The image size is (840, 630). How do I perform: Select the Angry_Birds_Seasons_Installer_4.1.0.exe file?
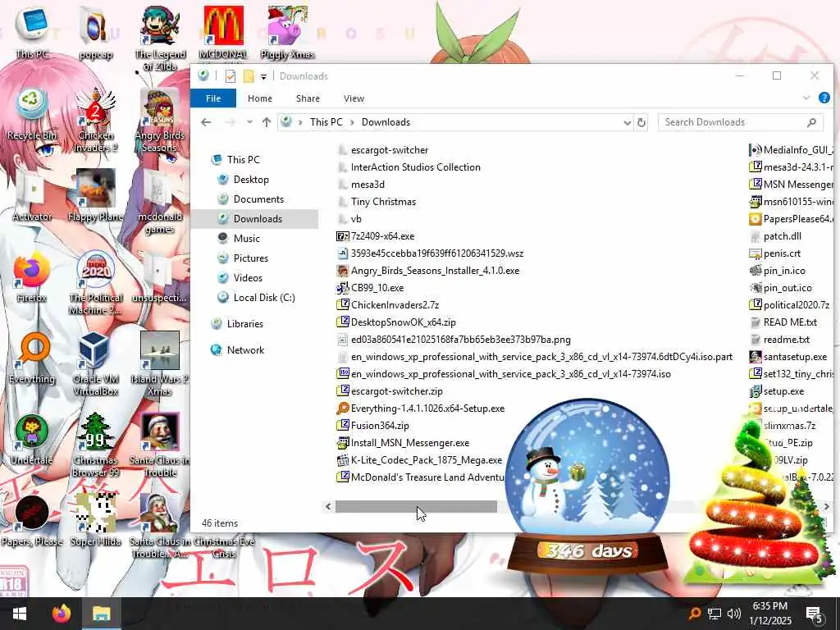[435, 271]
